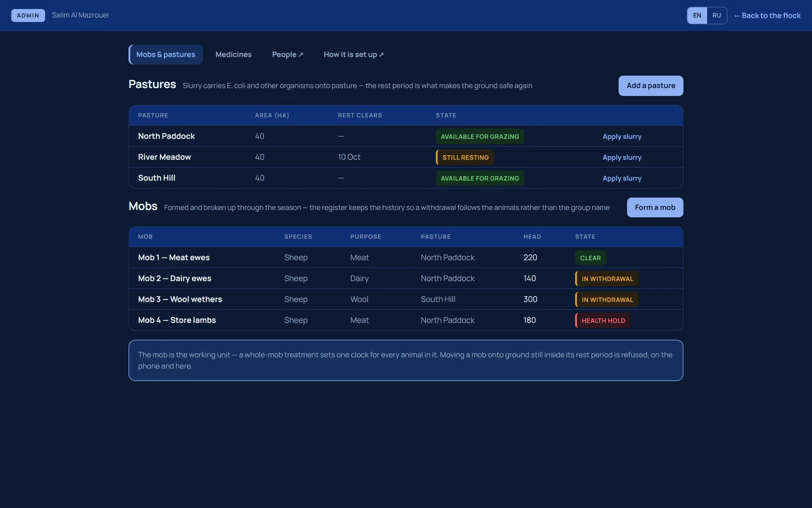Image resolution: width=812 pixels, height=508 pixels.
Task: Select Mob 2 — Dairy ewes row
Action: pyautogui.click(x=405, y=278)
